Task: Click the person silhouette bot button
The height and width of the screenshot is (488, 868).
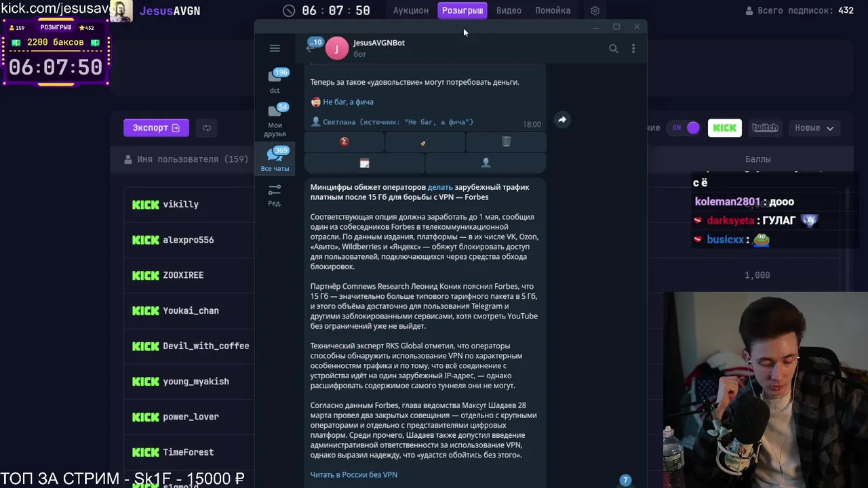Action: [486, 163]
